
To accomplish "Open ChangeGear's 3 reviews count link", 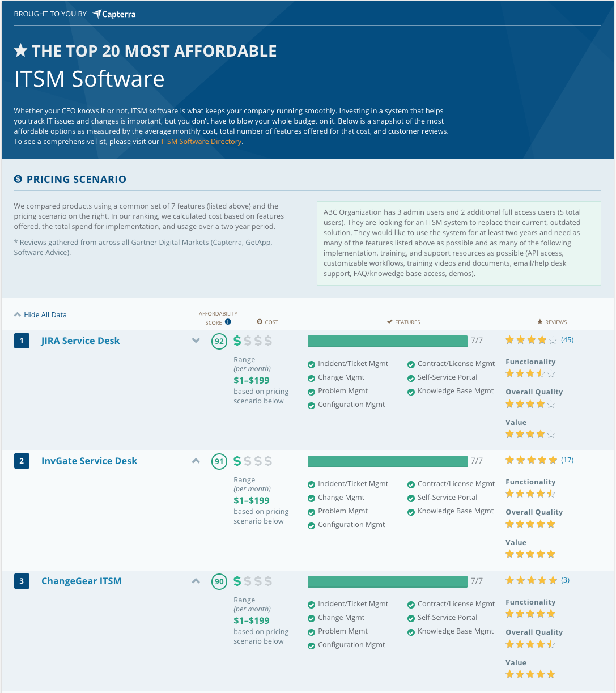I will click(x=566, y=580).
